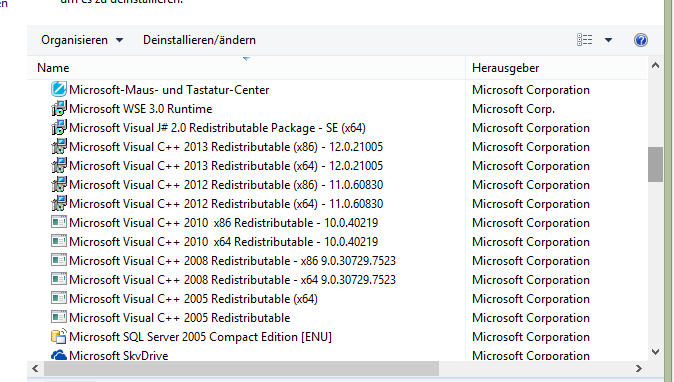Viewport: 674px width, 382px height.
Task: Click icon of Visual C++ 2012 (x86) entry
Action: click(58, 184)
